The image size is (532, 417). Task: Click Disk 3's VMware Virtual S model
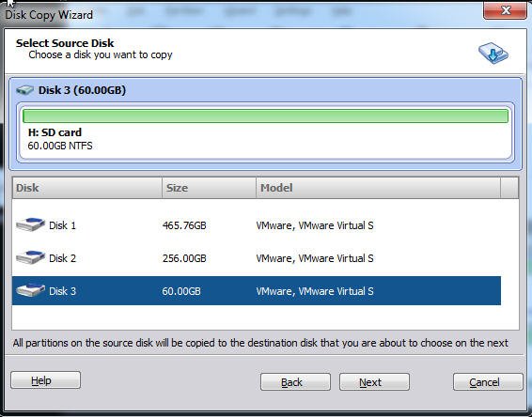tap(315, 291)
